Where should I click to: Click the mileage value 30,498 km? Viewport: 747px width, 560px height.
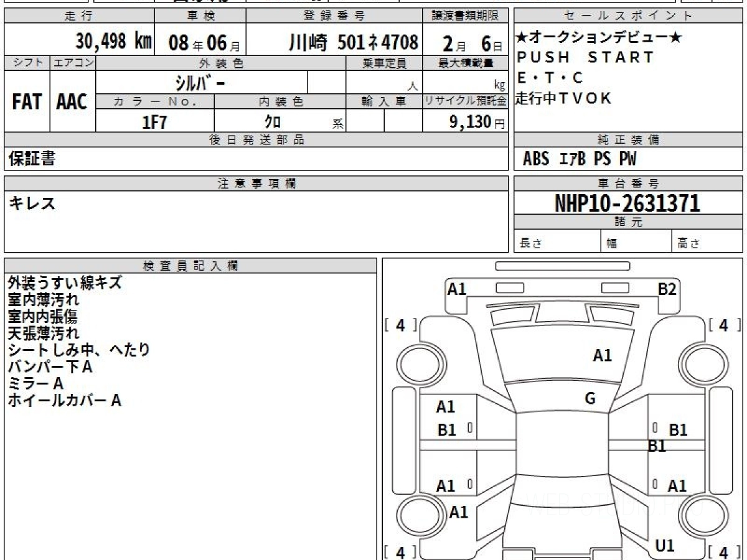pyautogui.click(x=114, y=42)
